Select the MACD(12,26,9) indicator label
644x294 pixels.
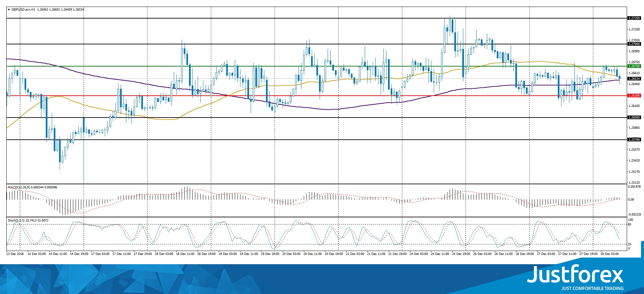[x=19, y=187]
